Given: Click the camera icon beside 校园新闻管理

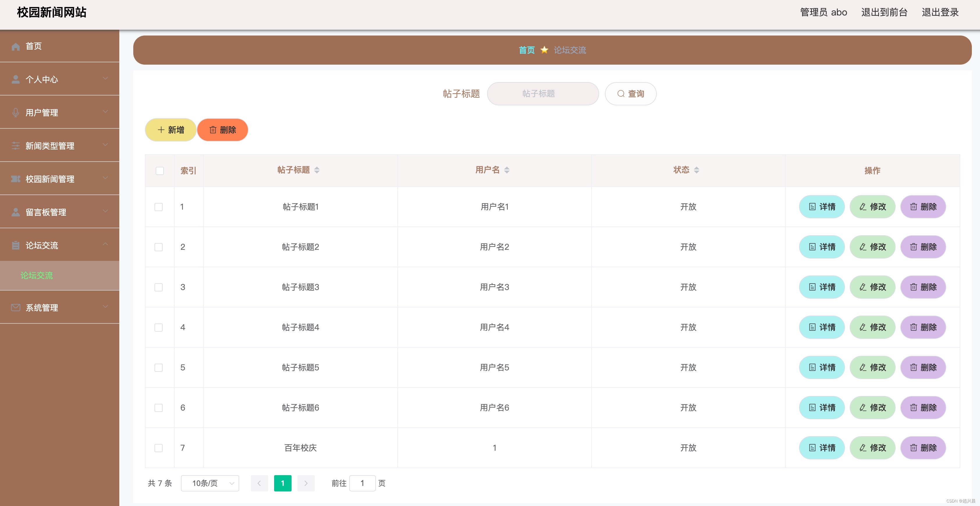Looking at the screenshot, I should pyautogui.click(x=16, y=179).
